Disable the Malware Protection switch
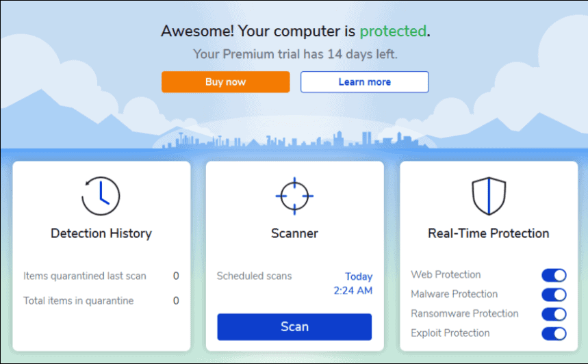 554,295
